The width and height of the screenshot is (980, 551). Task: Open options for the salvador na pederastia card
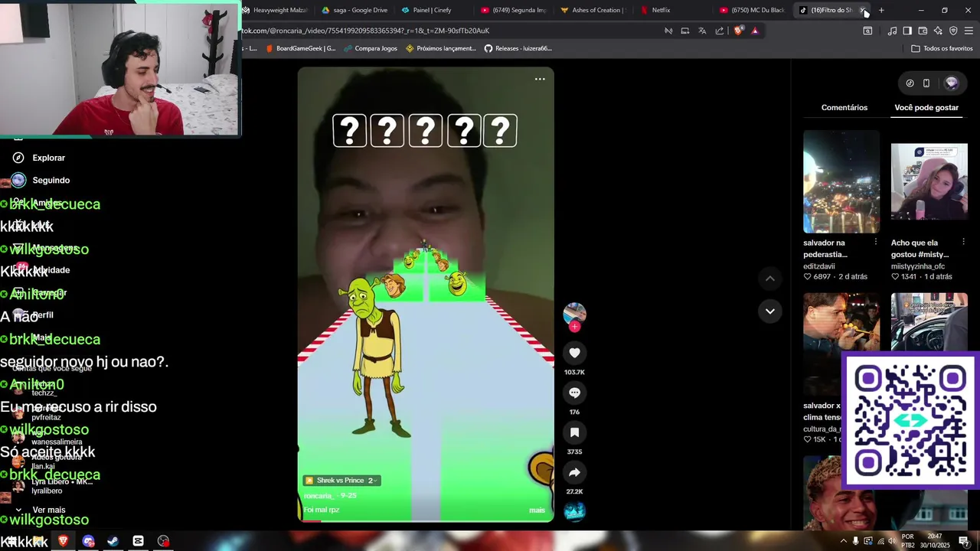pos(876,242)
